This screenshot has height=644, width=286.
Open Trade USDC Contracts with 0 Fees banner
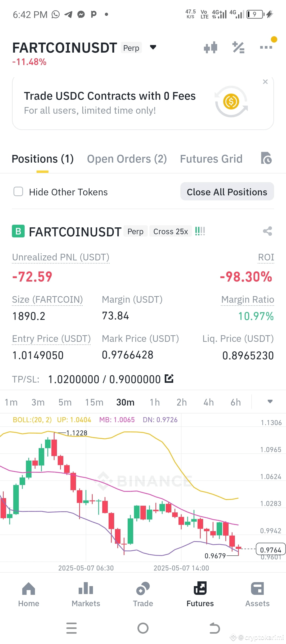coord(143,103)
